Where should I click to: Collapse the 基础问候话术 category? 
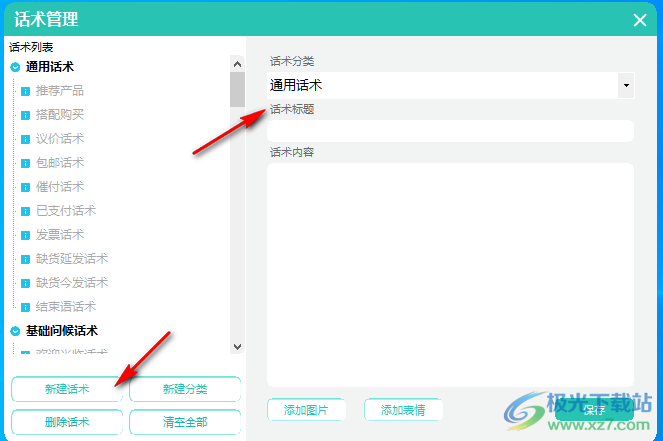[15, 331]
